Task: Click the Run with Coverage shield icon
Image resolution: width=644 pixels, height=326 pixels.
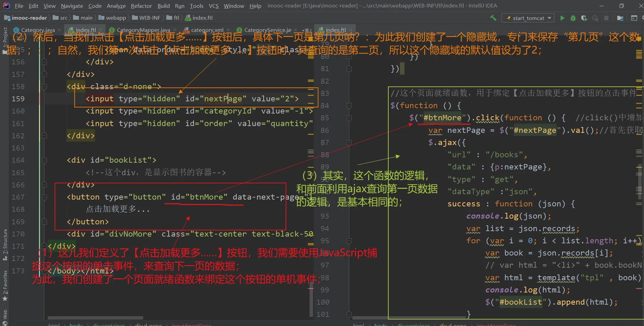Action: [584, 18]
